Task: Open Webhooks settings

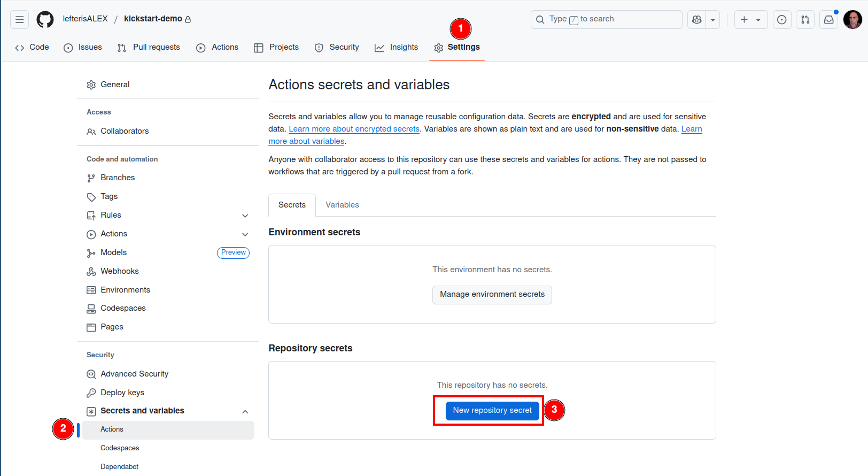Action: click(x=168, y=271)
